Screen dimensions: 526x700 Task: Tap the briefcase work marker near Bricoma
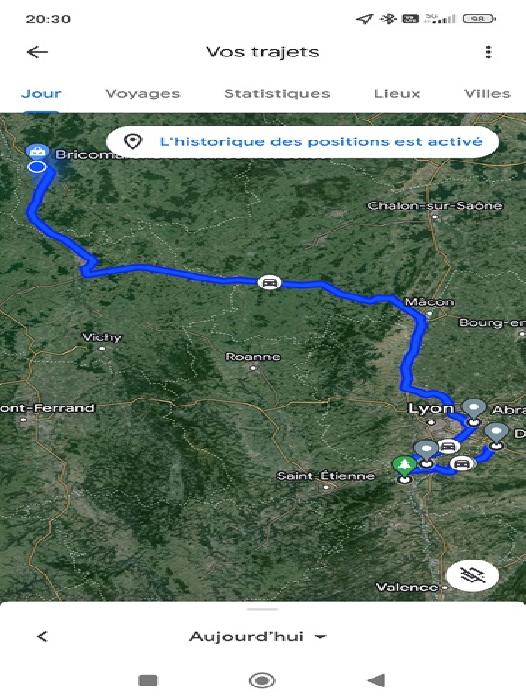click(37, 152)
